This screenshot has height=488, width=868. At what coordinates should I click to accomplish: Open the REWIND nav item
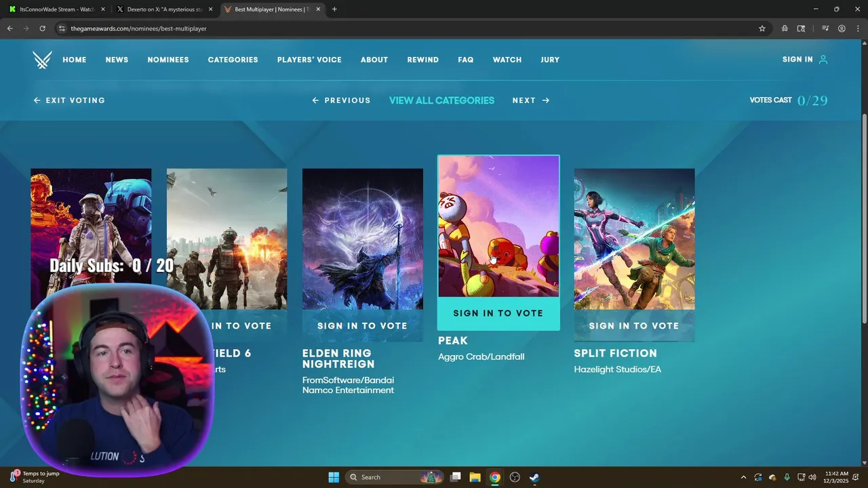pyautogui.click(x=423, y=60)
